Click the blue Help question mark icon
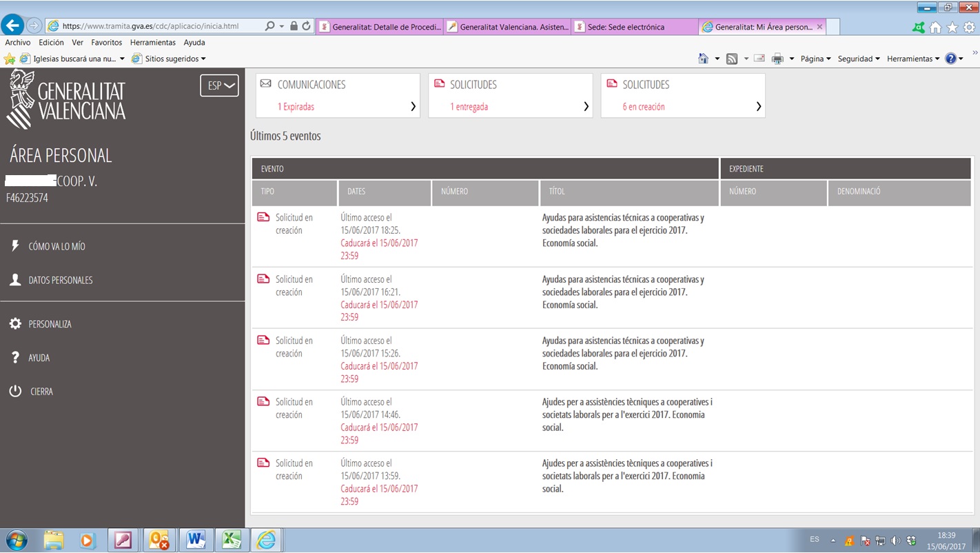This screenshot has height=553, width=980. tap(951, 59)
